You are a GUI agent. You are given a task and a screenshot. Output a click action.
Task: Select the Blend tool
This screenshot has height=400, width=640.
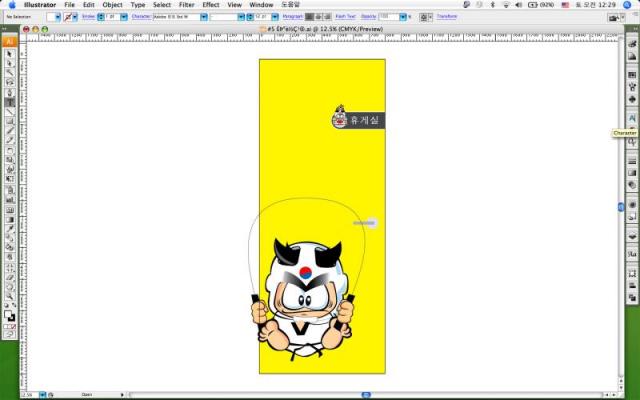tap(10, 238)
